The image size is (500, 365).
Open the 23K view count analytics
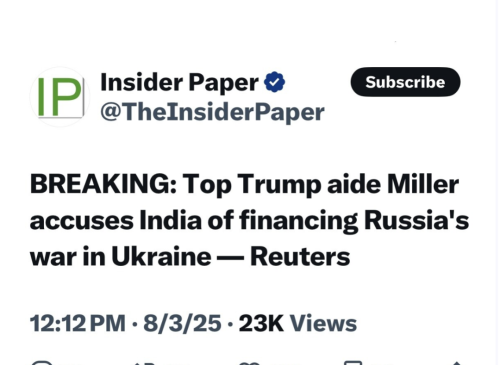[261, 323]
